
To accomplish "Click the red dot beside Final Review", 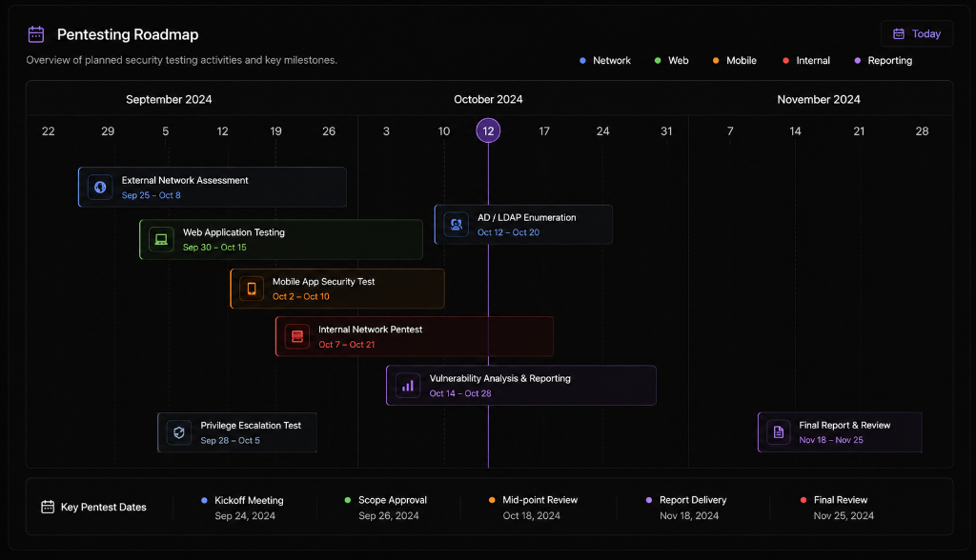I will (x=803, y=500).
